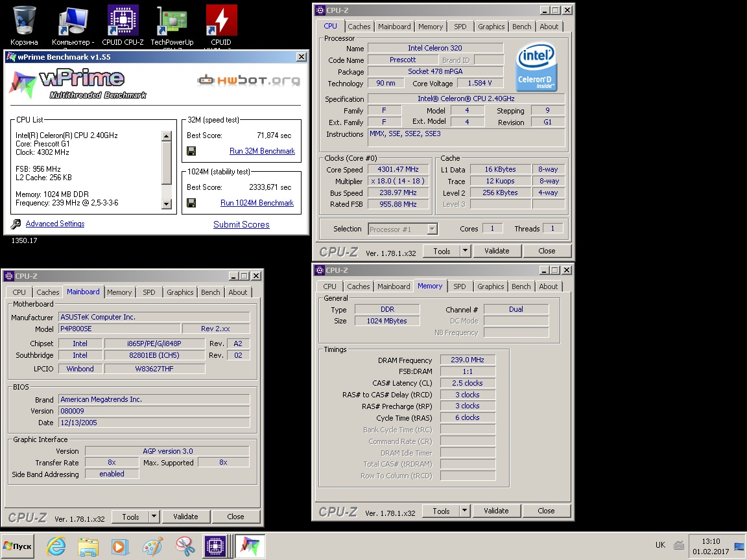Screen dimensions: 747x560
Task: Switch to CPU-Z taskbar button
Action: click(x=215, y=546)
